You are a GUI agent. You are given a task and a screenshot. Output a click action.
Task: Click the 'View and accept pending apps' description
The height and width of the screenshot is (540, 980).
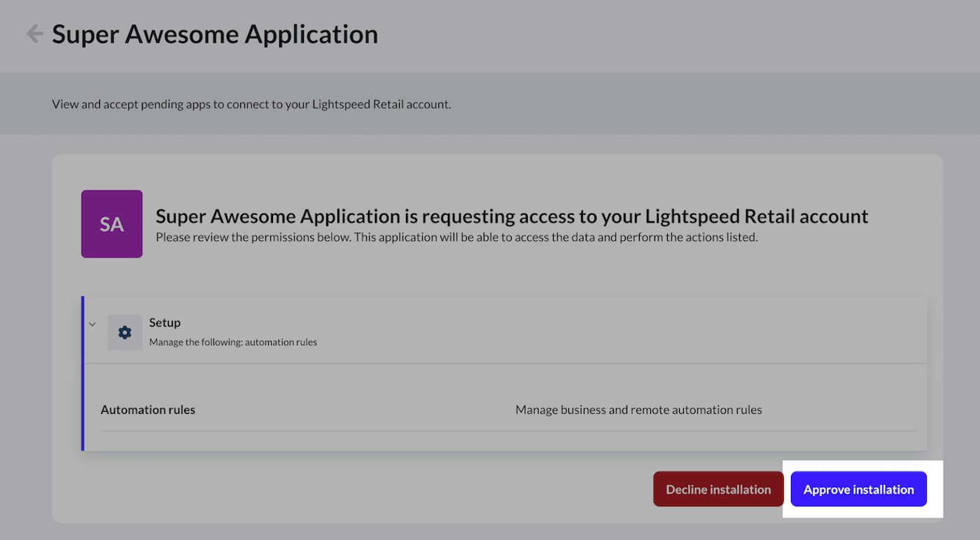tap(251, 104)
